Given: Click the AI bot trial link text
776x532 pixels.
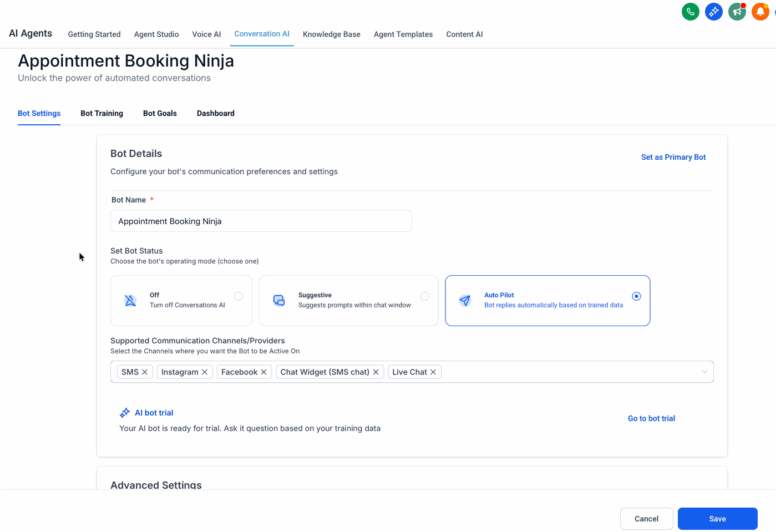Looking at the screenshot, I should coord(154,413).
